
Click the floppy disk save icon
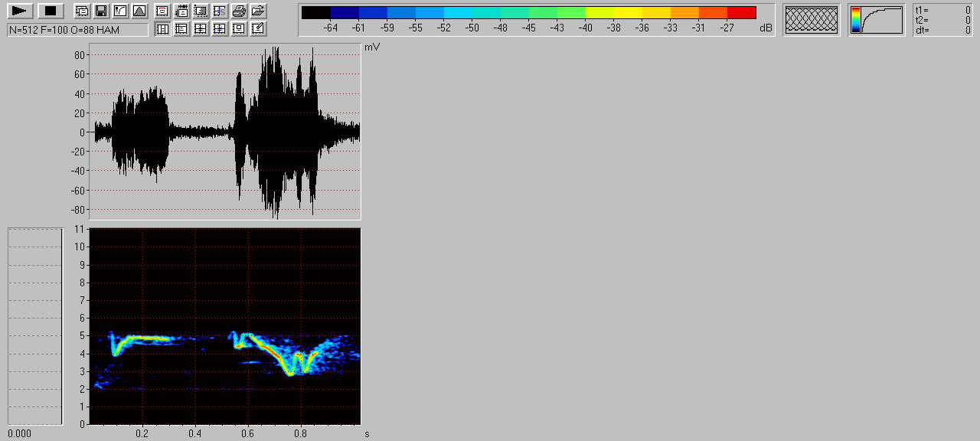[x=100, y=11]
